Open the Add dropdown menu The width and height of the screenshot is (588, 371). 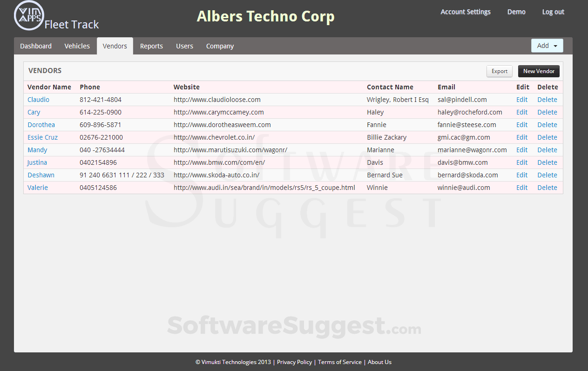[x=547, y=46]
